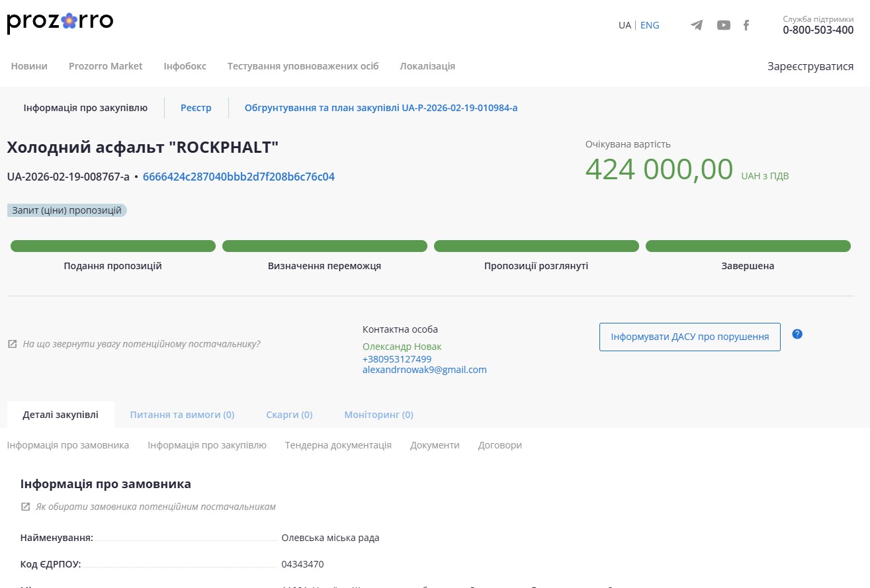The image size is (870, 588).
Task: Switch to Моніторинг tab
Action: coord(378,415)
